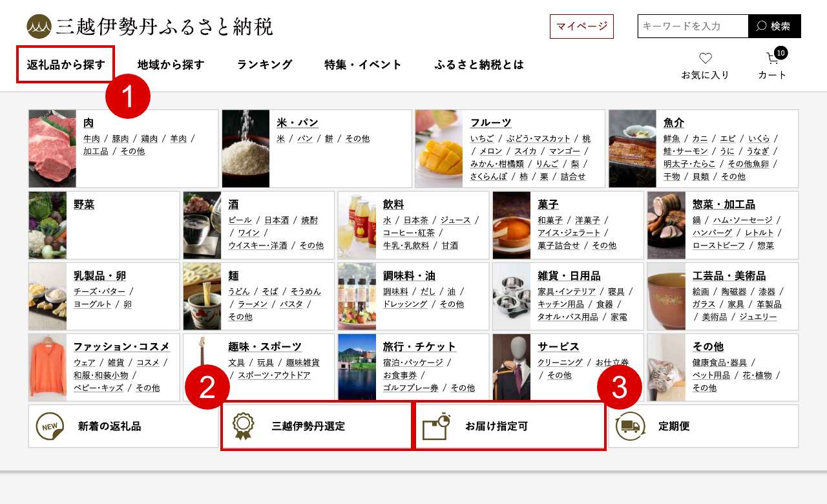Click the magnifier 検索 button
827x504 pixels.
775,26
